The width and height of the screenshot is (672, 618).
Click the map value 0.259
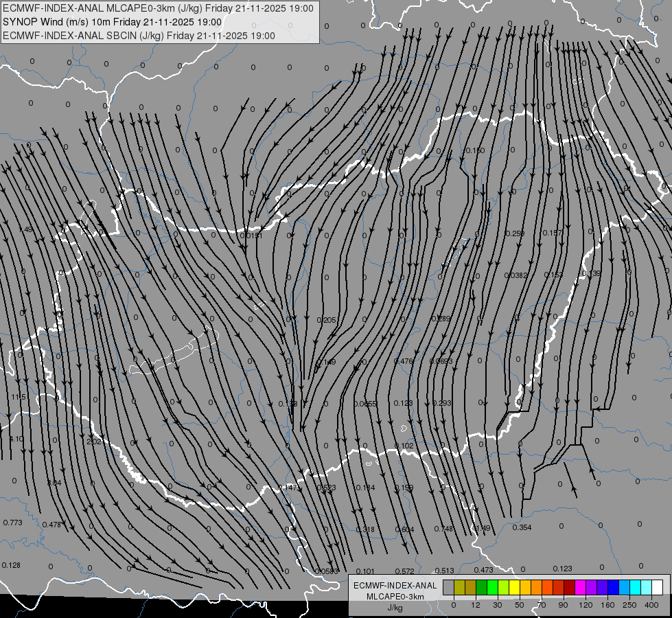click(x=515, y=233)
